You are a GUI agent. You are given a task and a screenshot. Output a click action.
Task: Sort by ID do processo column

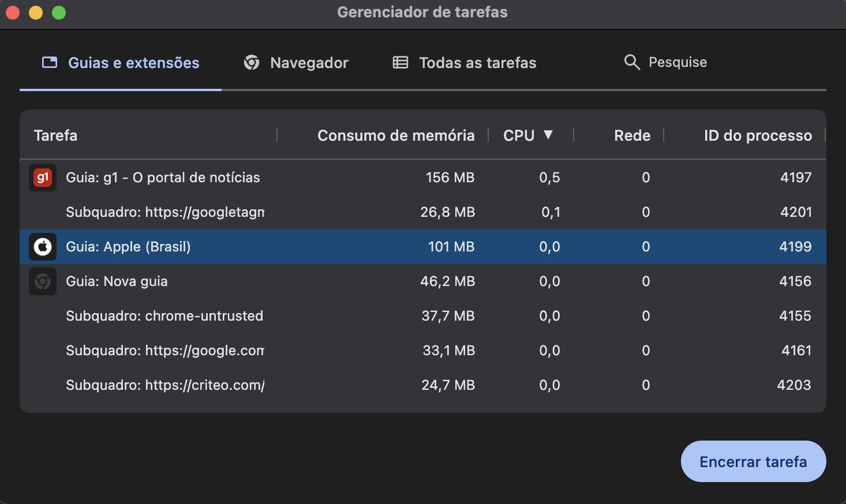757,136
